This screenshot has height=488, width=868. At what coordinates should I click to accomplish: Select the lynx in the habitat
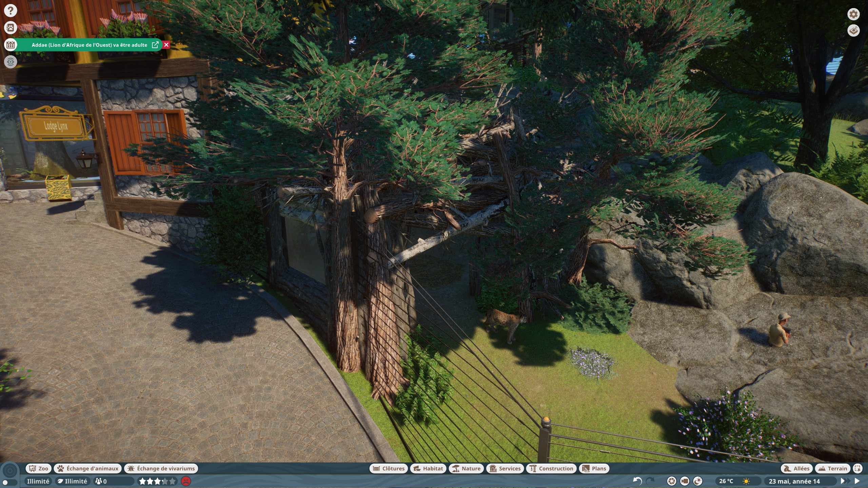click(x=504, y=324)
